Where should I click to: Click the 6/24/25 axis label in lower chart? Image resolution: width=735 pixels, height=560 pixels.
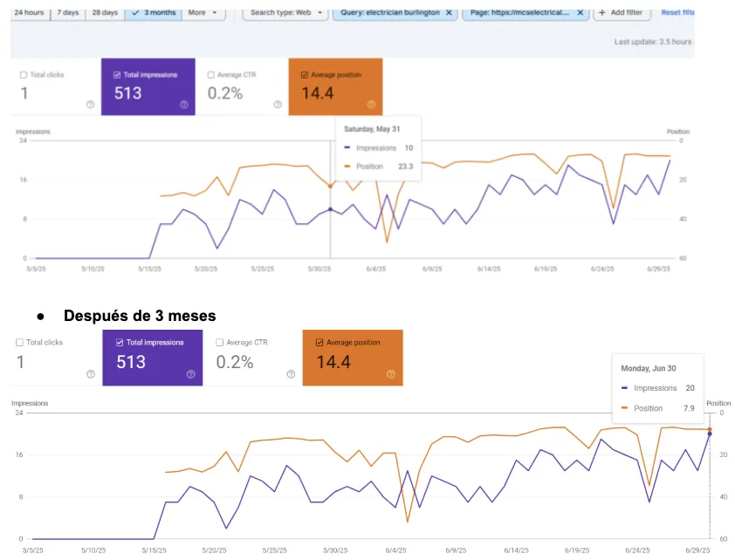[637, 550]
